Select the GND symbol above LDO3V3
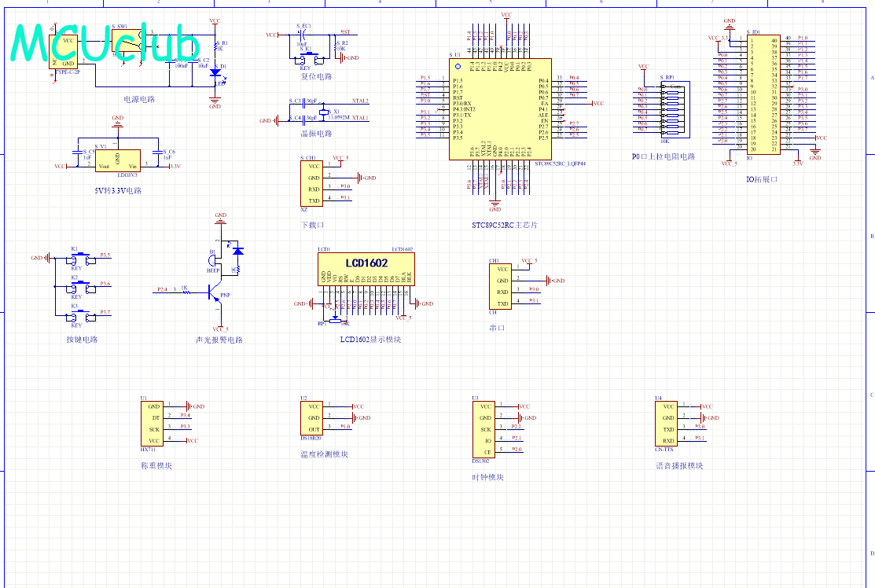The height and width of the screenshot is (588, 875). click(117, 123)
